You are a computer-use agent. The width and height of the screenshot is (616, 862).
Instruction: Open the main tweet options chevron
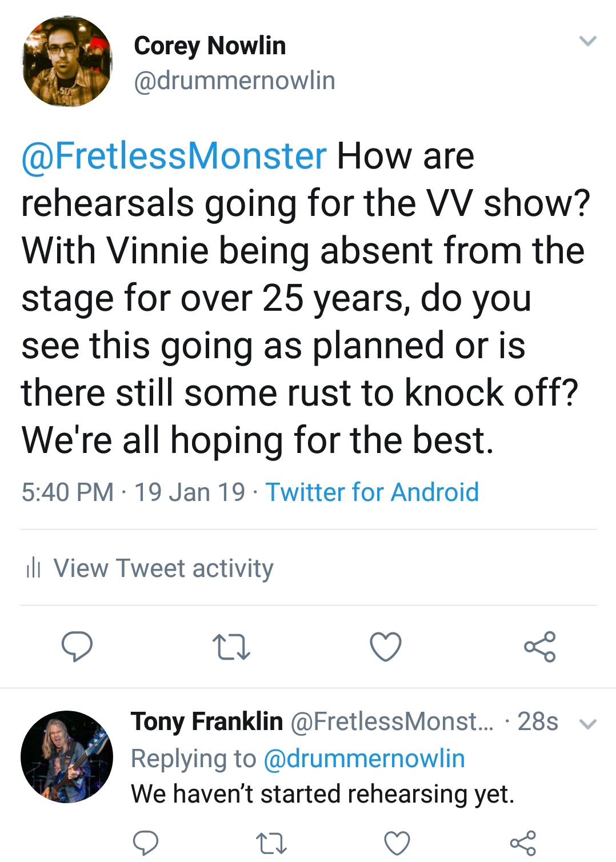point(588,41)
